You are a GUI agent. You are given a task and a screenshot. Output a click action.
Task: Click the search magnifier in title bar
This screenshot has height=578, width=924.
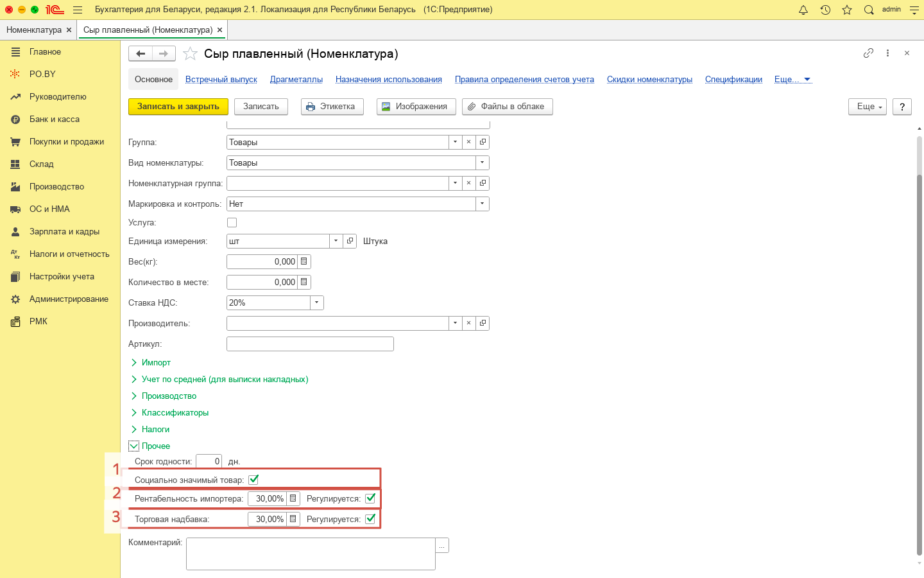coord(869,10)
